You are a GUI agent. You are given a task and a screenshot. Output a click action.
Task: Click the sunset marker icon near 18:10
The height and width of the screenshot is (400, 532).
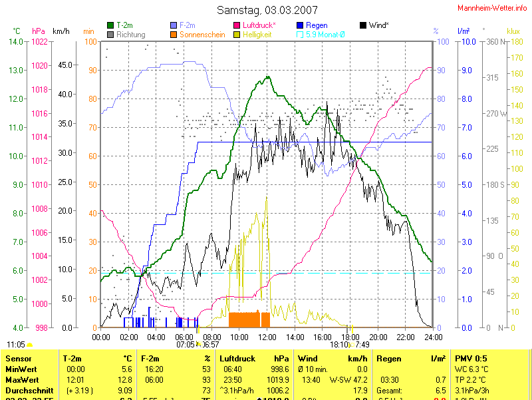(x=352, y=345)
